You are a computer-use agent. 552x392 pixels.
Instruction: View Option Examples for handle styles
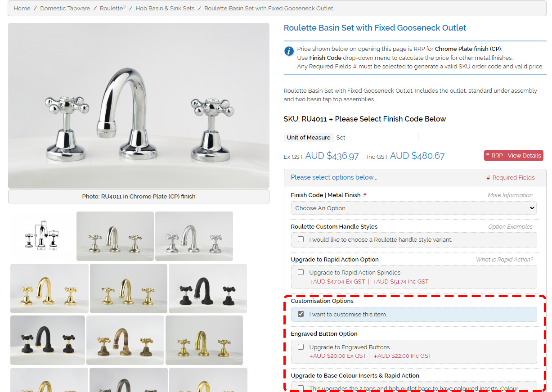pos(510,227)
